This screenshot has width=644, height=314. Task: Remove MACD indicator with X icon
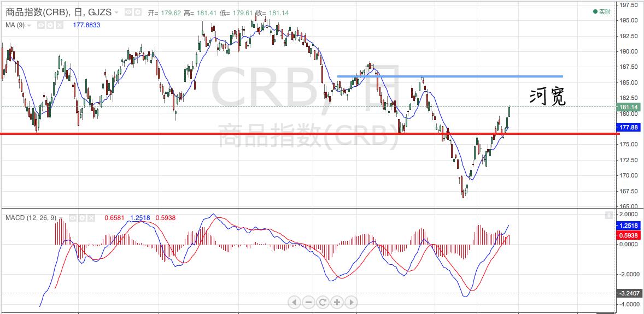click(91, 218)
